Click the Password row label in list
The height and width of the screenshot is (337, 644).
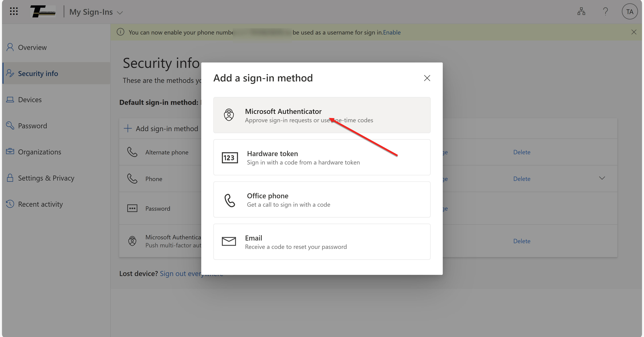click(158, 208)
